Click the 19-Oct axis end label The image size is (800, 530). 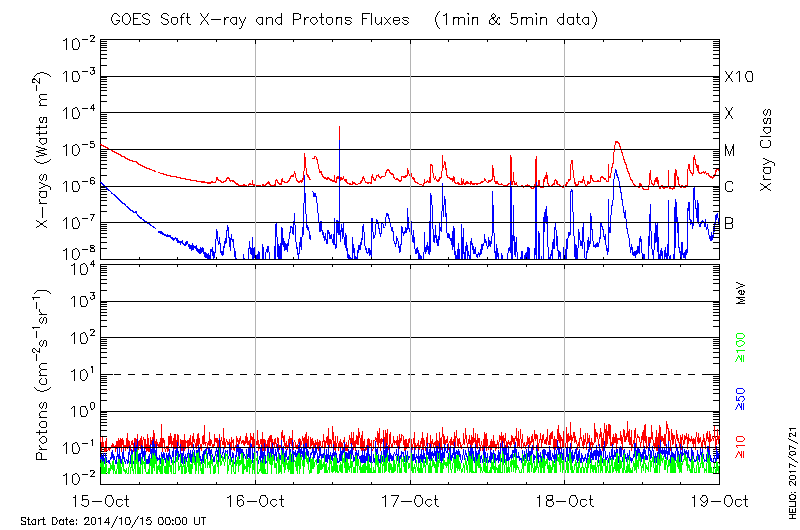[x=718, y=500]
